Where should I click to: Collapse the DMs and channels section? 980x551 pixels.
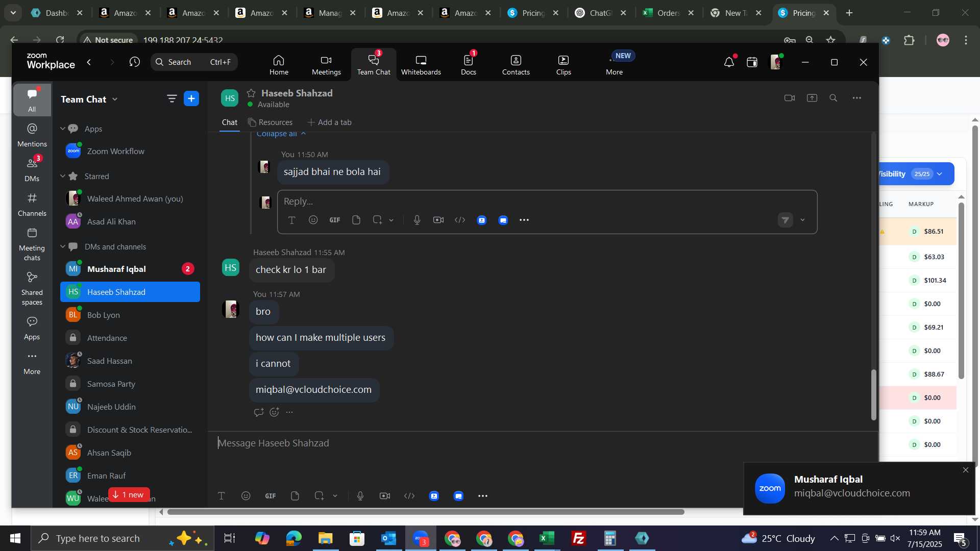[63, 246]
